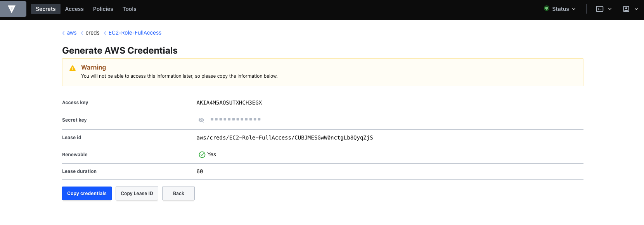Click the yellow warning triangle icon
This screenshot has height=225, width=644.
pyautogui.click(x=73, y=68)
